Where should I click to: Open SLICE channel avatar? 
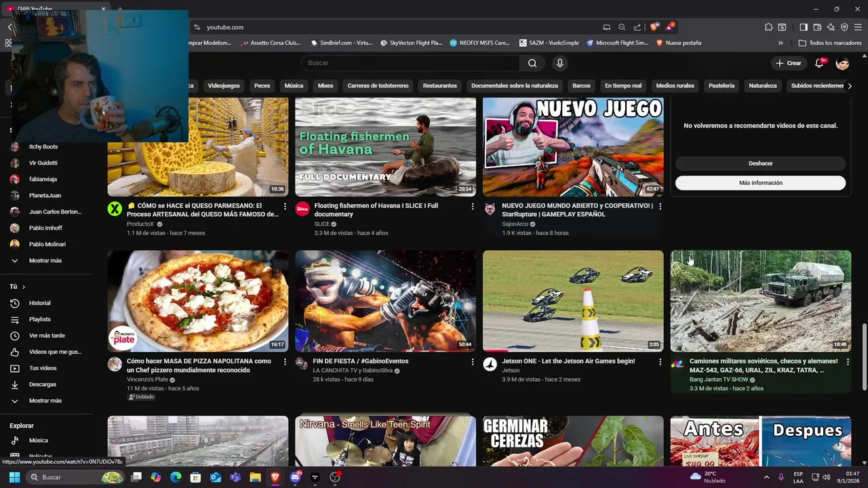point(302,209)
